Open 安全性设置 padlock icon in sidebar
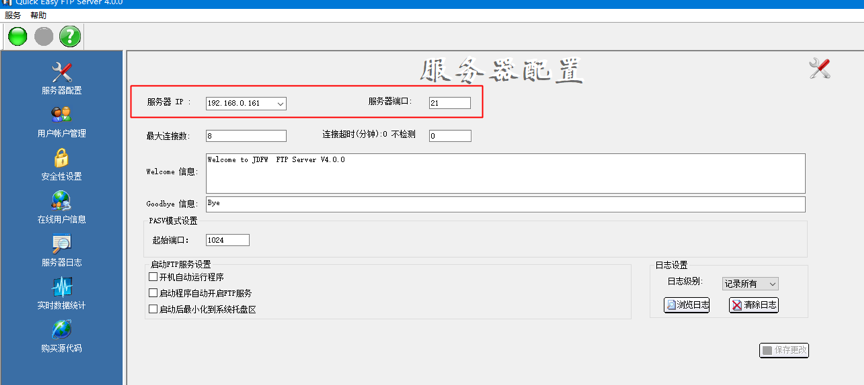Viewport: 864px width, 385px height. tap(62, 158)
